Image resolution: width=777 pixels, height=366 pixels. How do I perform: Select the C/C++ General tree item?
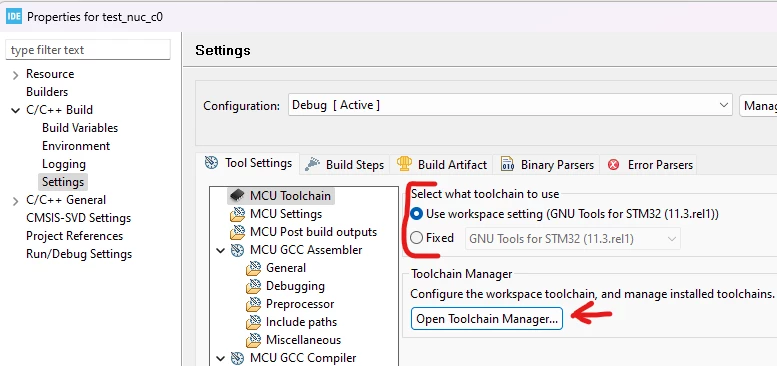pyautogui.click(x=66, y=200)
